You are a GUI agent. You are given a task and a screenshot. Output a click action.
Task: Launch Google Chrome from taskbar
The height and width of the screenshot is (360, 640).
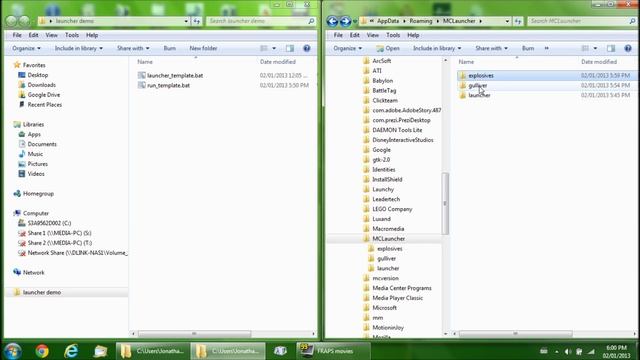coord(42,351)
